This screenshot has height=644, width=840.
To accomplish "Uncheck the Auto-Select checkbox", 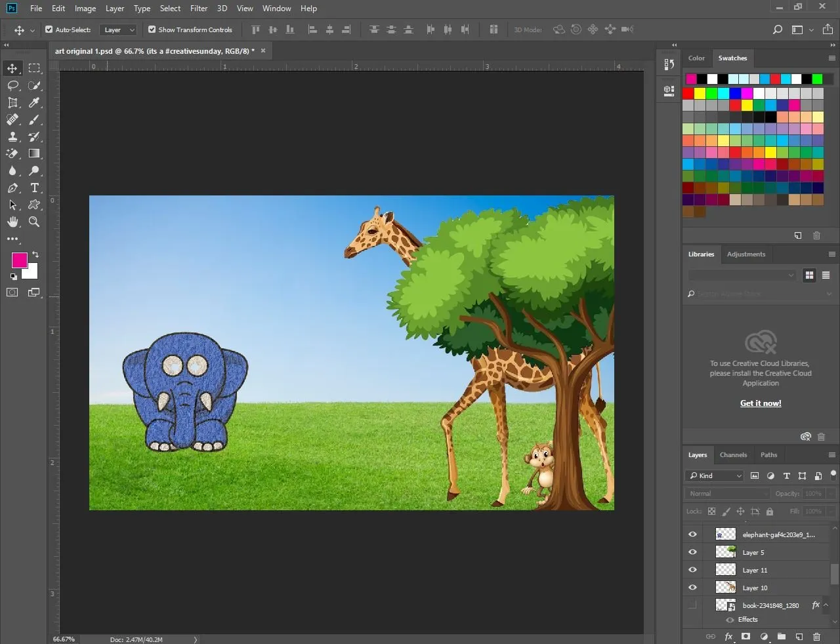I will click(x=49, y=30).
